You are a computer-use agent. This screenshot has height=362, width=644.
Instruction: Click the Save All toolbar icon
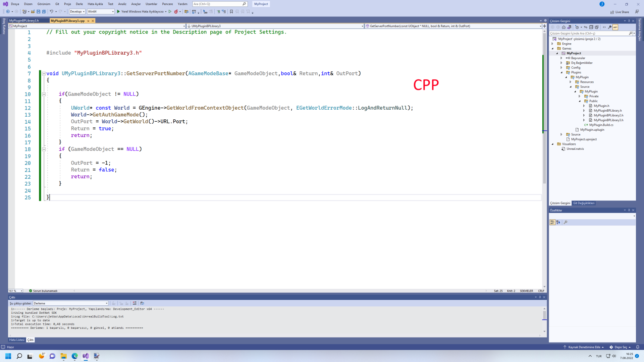(x=44, y=11)
